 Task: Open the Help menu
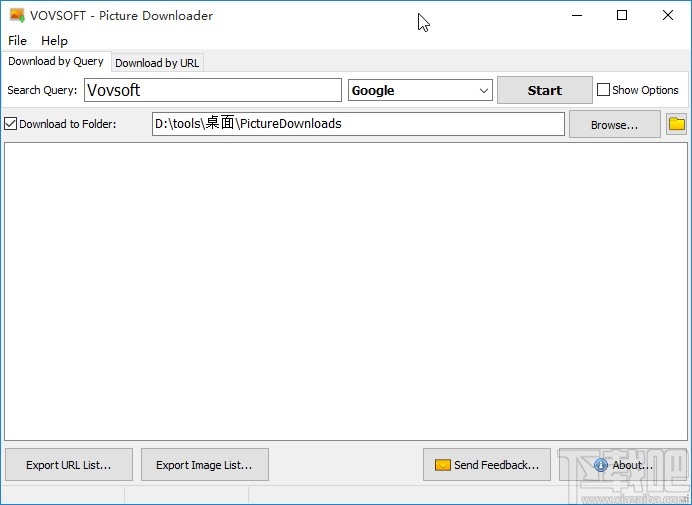pos(54,41)
